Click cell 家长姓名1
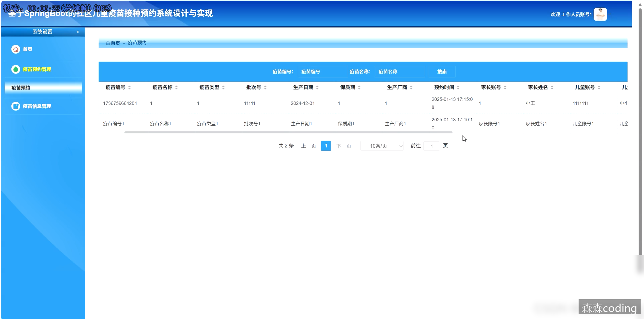 point(536,124)
